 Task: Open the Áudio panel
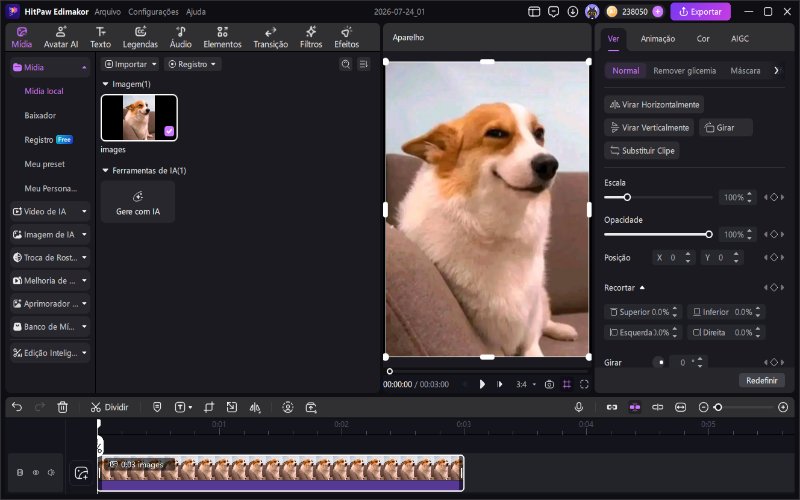[x=181, y=37]
